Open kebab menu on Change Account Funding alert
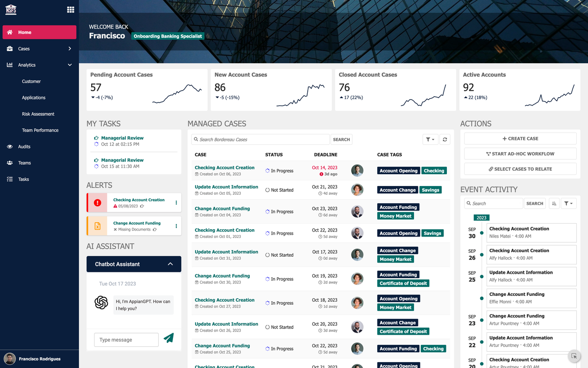Viewport: 588px width, 368px height. pos(176,226)
